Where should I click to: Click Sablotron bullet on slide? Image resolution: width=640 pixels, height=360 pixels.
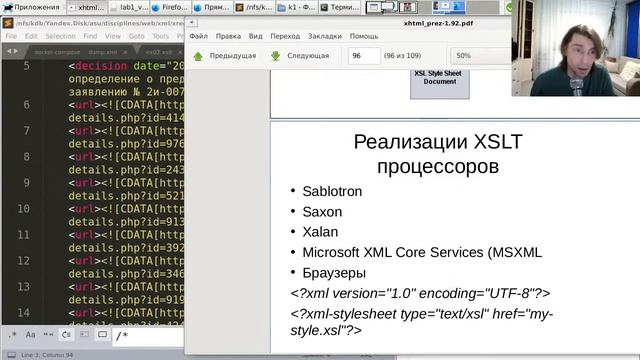pos(332,191)
